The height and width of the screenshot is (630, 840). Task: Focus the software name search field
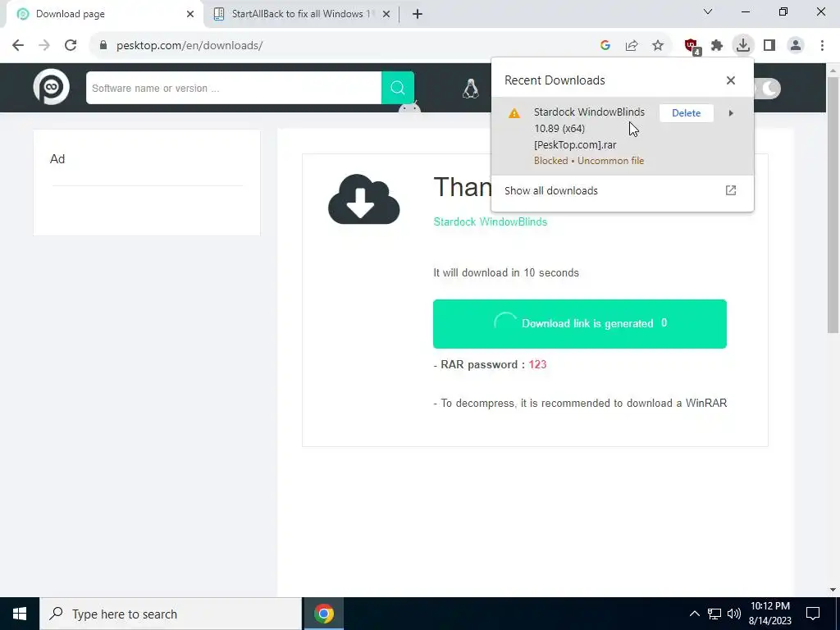click(x=234, y=88)
